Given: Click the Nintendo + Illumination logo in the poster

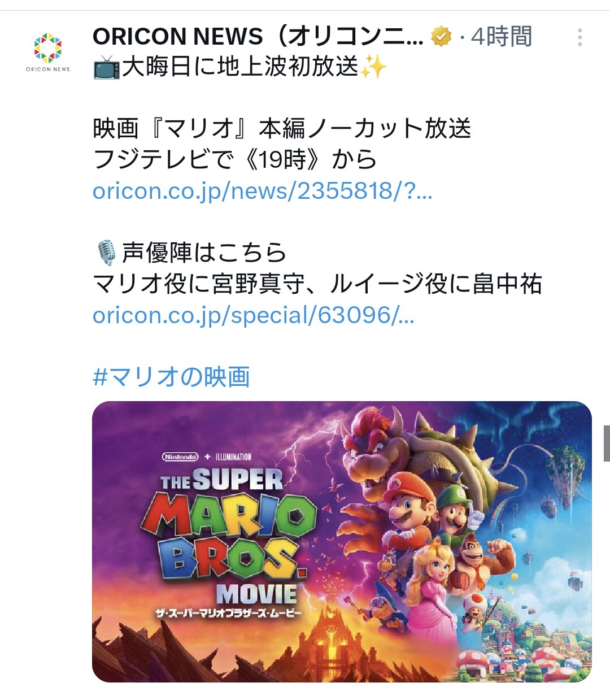Looking at the screenshot, I should pyautogui.click(x=207, y=456).
